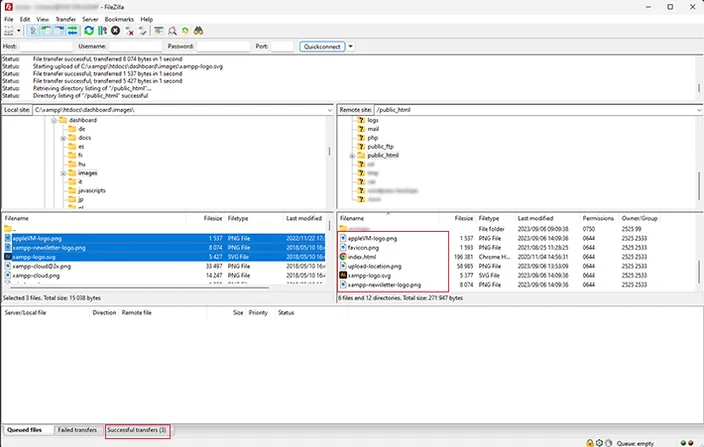The height and width of the screenshot is (447, 704).
Task: Open the Quickconnect history dropdown
Action: pyautogui.click(x=351, y=46)
